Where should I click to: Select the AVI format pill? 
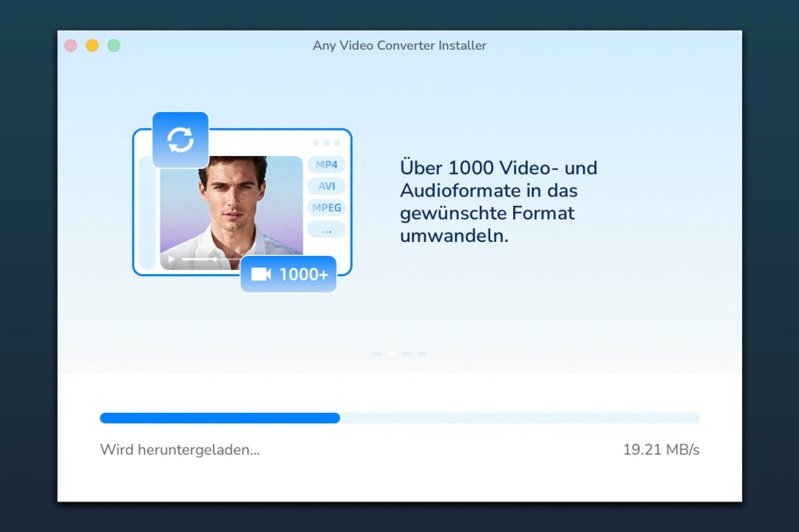tap(326, 187)
